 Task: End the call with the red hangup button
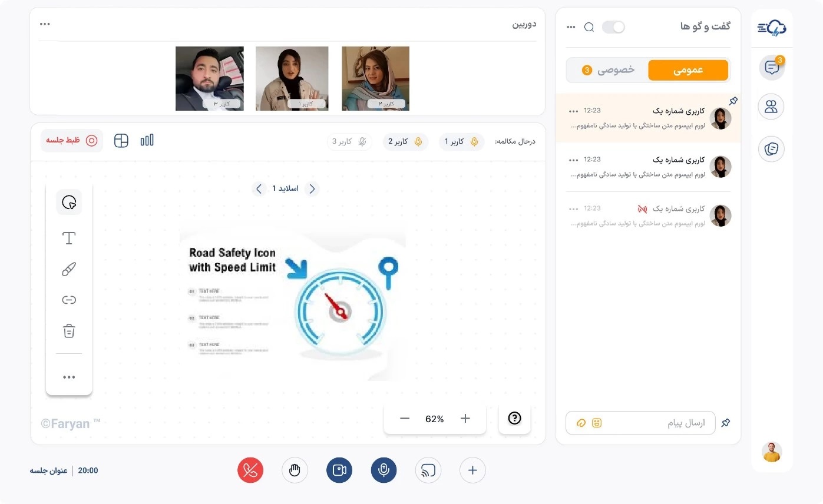pos(250,470)
